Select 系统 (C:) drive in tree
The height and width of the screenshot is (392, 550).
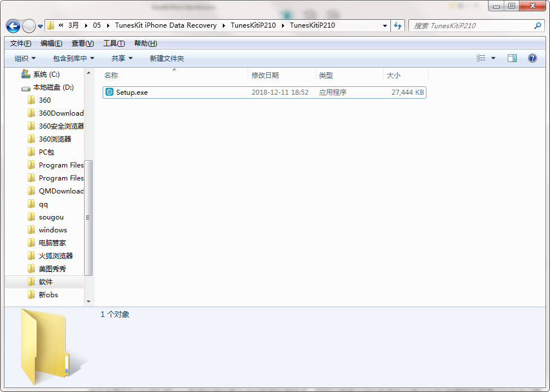pos(46,74)
